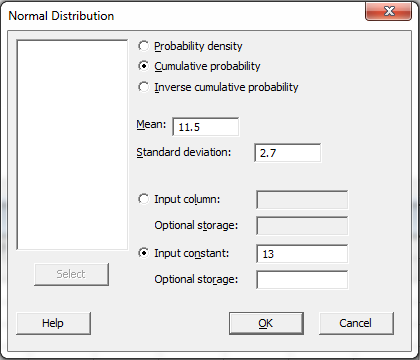This screenshot has width=420, height=360.
Task: Enable the Input column radio button
Action: [x=144, y=199]
